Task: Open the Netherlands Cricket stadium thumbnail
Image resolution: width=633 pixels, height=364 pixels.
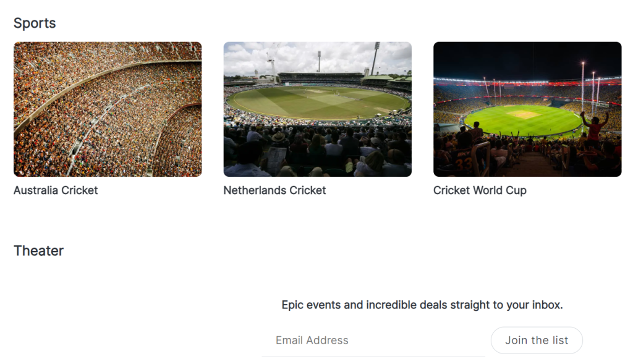Action: [317, 109]
